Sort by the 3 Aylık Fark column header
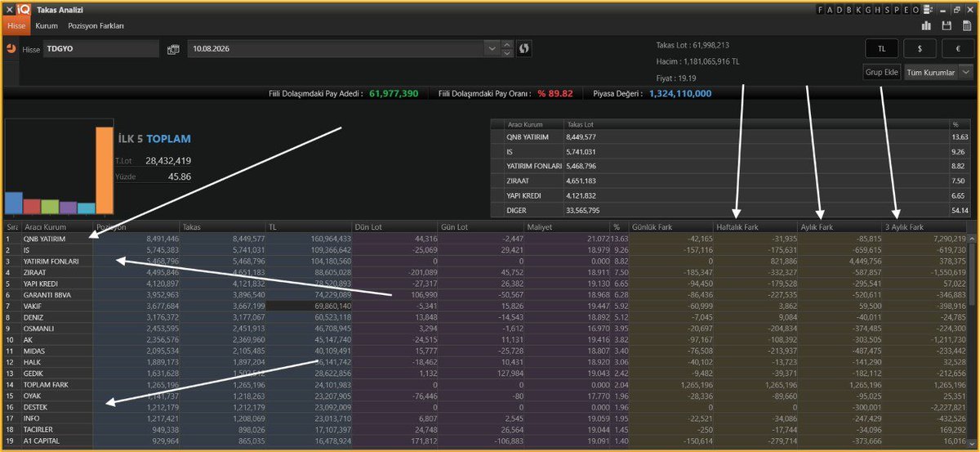 tap(925, 226)
